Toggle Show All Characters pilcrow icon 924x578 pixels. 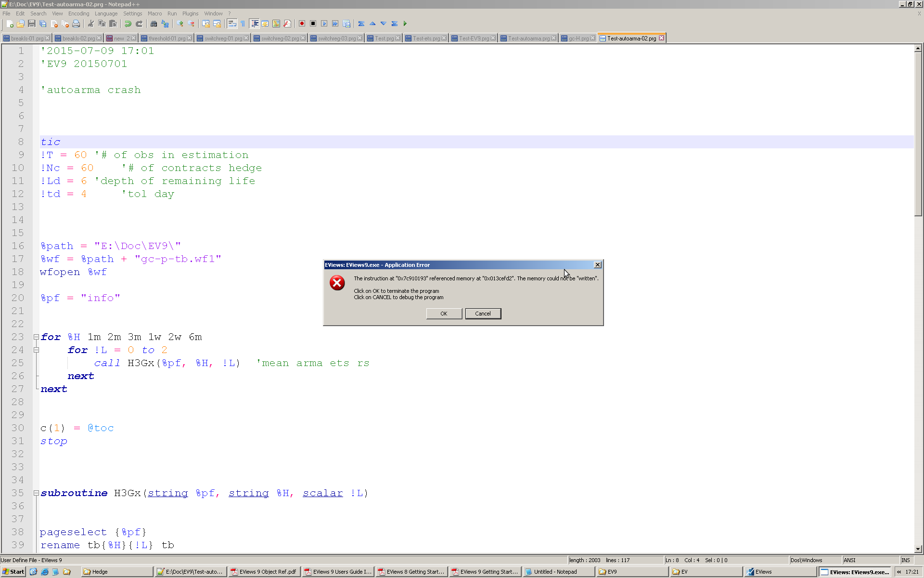(243, 24)
